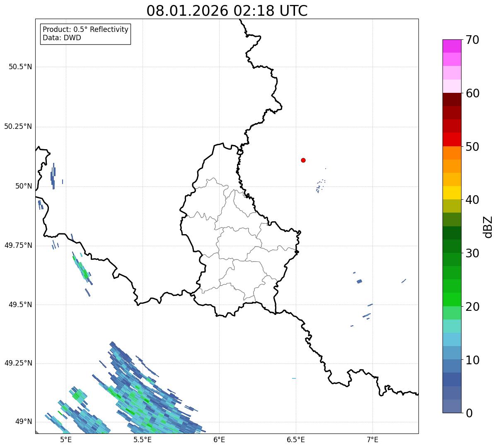Screen dimensions: 498x448
Task: Click the colorbar 'dBZ' axis label
Action: [488, 227]
